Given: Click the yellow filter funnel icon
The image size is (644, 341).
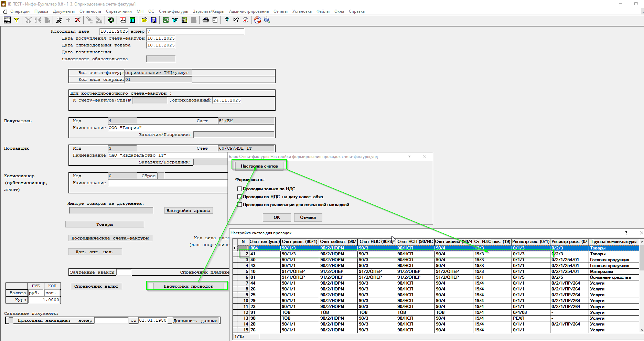Looking at the screenshot, I should 16,20.
